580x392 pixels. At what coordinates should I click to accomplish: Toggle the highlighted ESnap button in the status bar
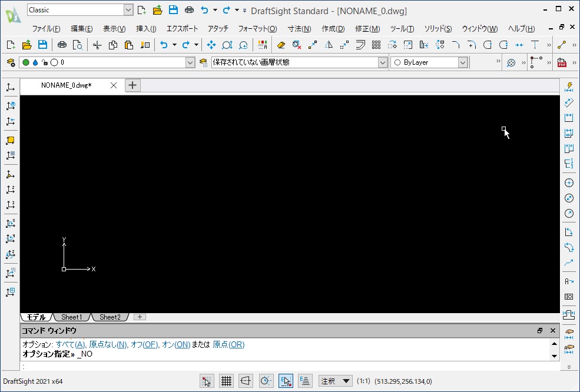(286, 381)
